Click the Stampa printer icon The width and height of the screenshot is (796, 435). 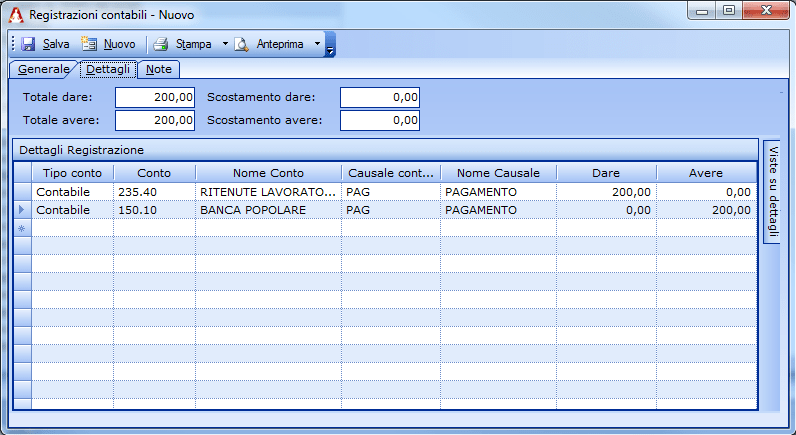[161, 44]
